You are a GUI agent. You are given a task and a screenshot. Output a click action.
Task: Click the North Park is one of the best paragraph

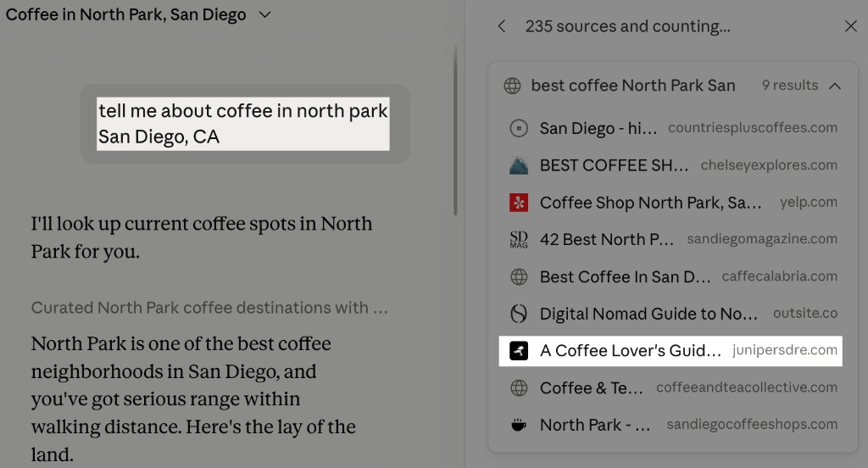pyautogui.click(x=193, y=398)
